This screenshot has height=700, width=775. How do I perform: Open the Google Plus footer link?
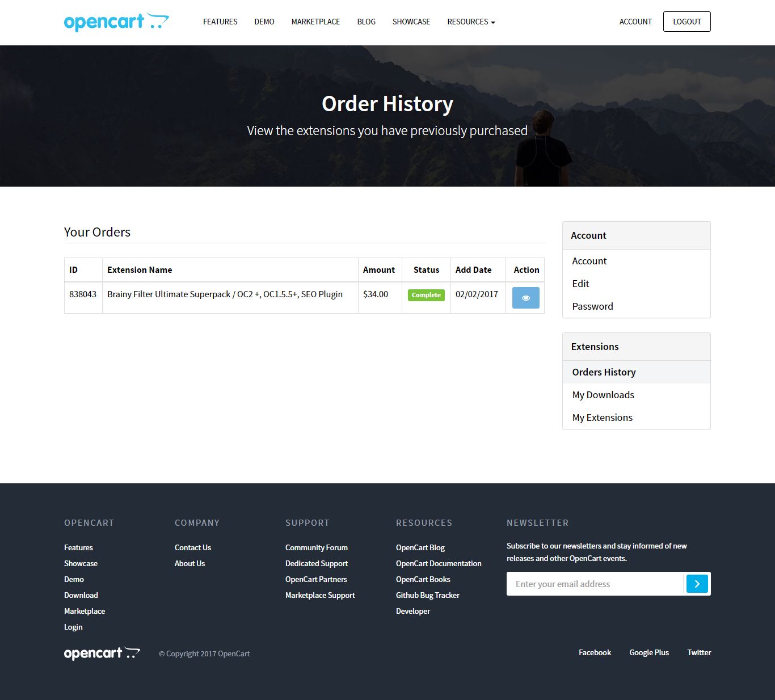649,652
